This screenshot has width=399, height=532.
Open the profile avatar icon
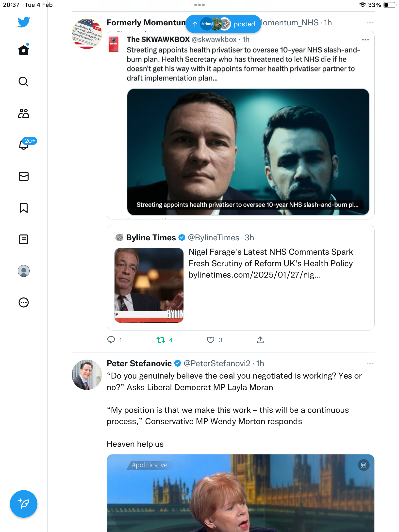(24, 271)
